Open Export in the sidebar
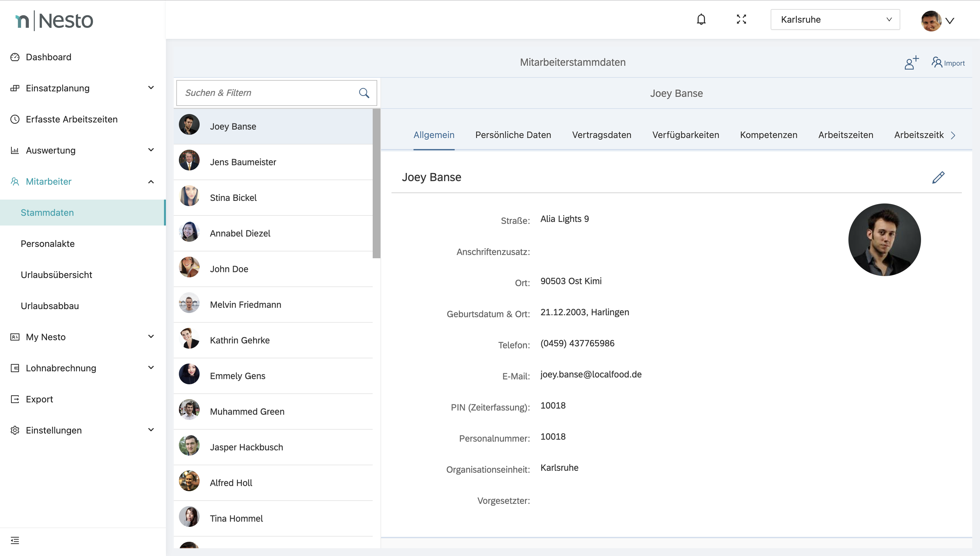Screen dimensions: 980x556 39,399
